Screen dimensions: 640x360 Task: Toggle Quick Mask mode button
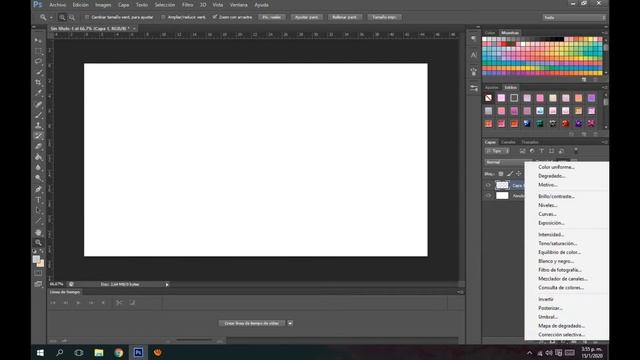pyautogui.click(x=38, y=273)
